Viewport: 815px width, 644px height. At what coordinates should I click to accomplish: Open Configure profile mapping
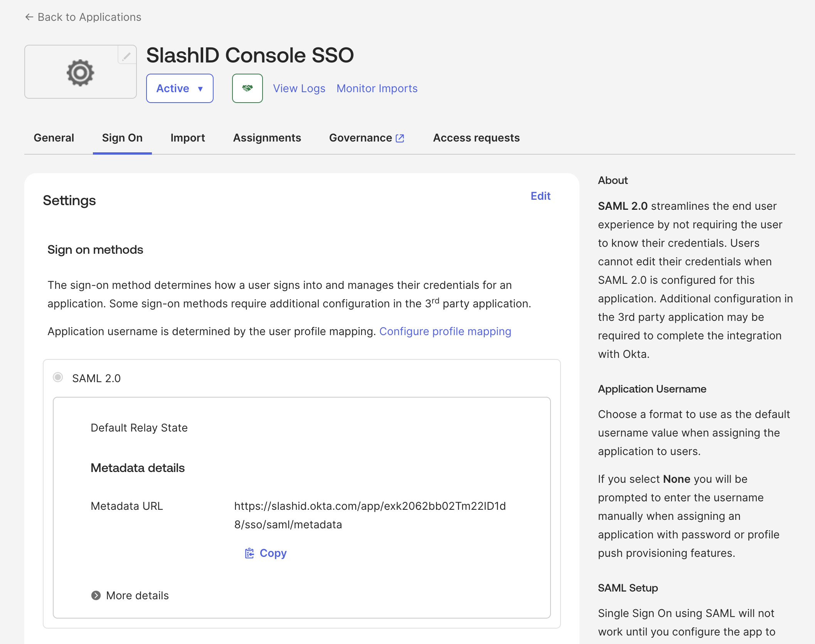pos(445,331)
